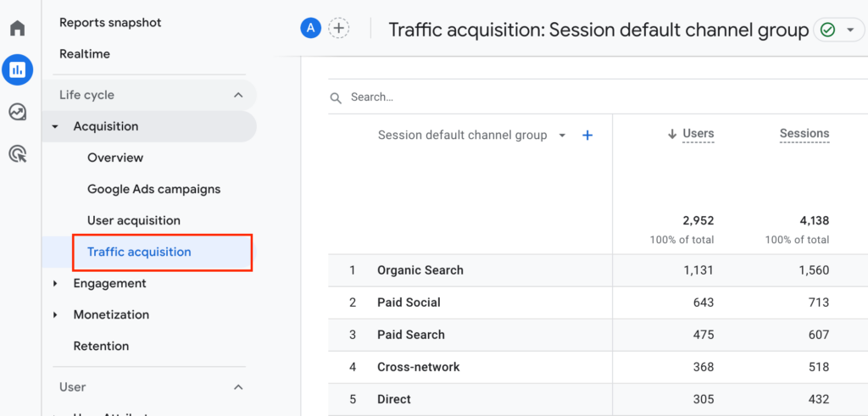Add secondary dimension with blue plus icon
This screenshot has width=868, height=416.
click(588, 135)
